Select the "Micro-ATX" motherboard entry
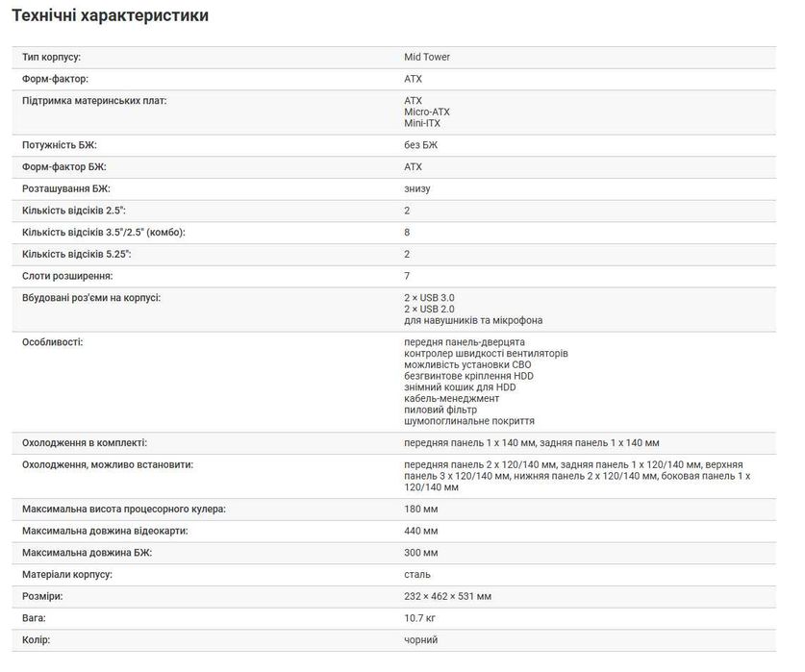 point(427,112)
